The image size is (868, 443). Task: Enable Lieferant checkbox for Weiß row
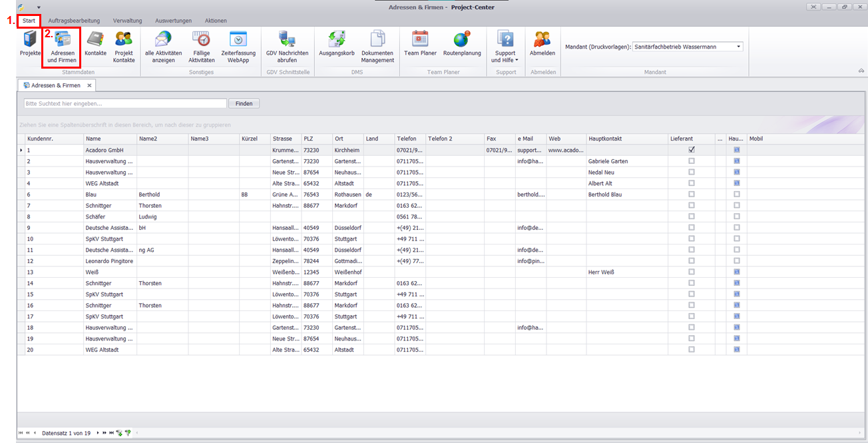(x=692, y=272)
